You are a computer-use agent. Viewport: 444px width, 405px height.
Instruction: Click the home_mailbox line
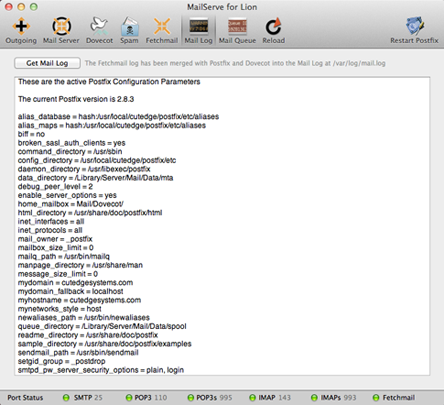(x=71, y=204)
